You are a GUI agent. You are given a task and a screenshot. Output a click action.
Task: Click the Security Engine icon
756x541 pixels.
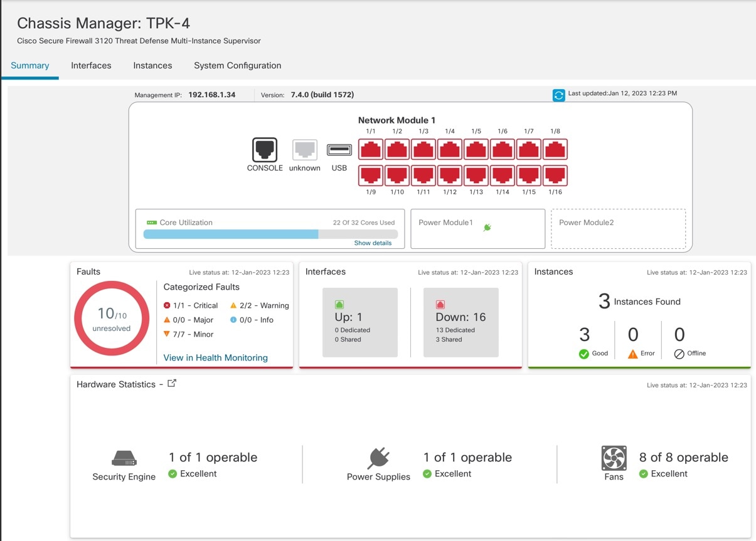coord(124,458)
